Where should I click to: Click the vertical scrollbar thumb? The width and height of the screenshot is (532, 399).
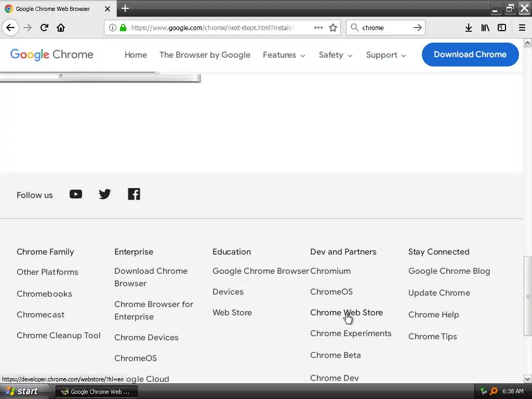click(527, 296)
